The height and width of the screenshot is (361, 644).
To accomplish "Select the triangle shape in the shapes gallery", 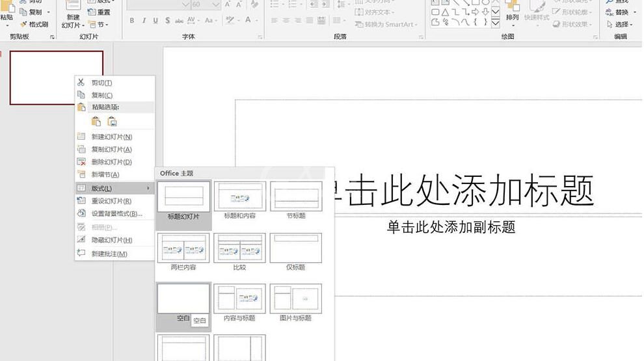I will point(445,12).
